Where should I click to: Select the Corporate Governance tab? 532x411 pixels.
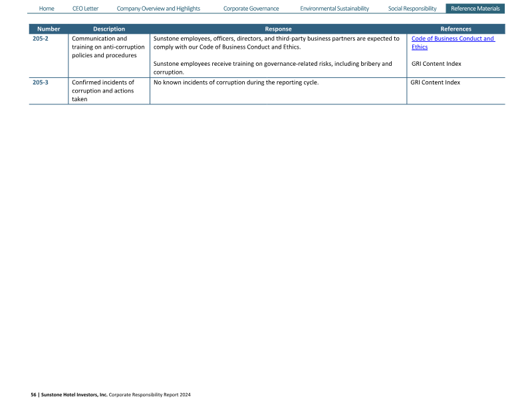point(251,9)
